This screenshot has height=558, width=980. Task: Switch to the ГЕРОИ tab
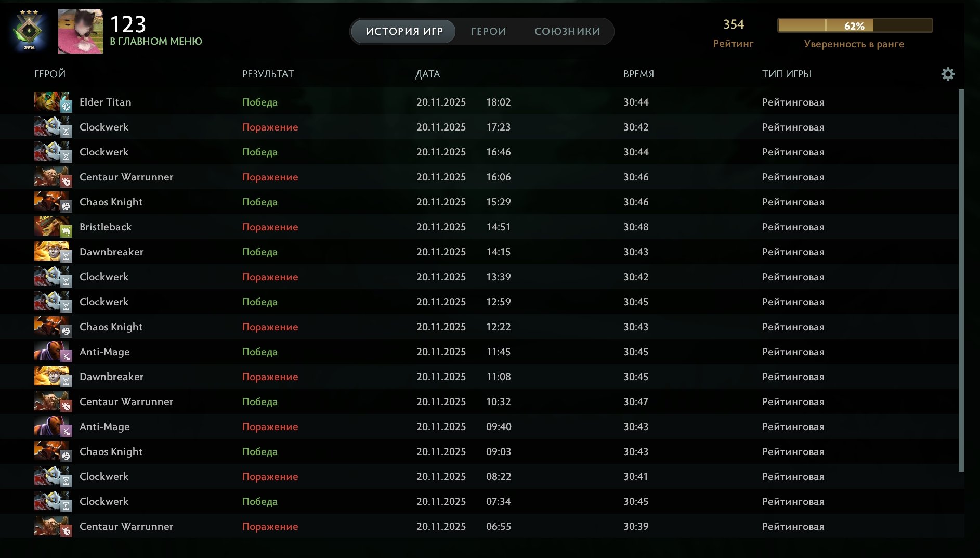(487, 31)
